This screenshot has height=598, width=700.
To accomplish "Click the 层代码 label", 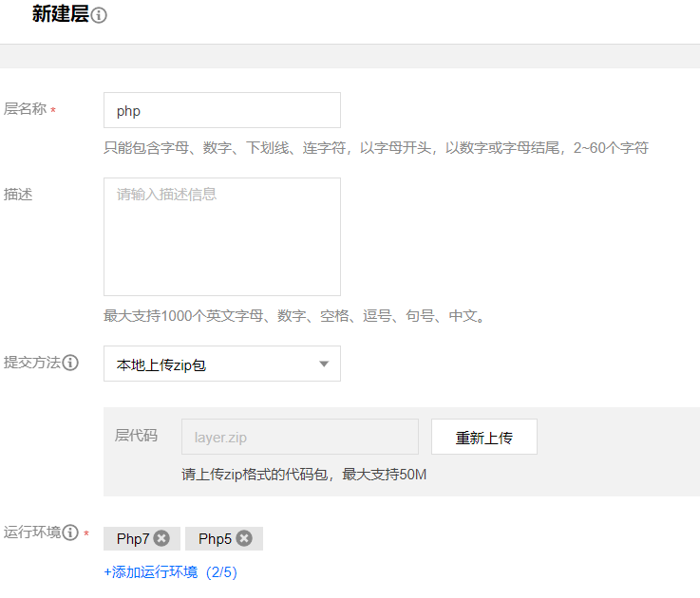I will (136, 436).
